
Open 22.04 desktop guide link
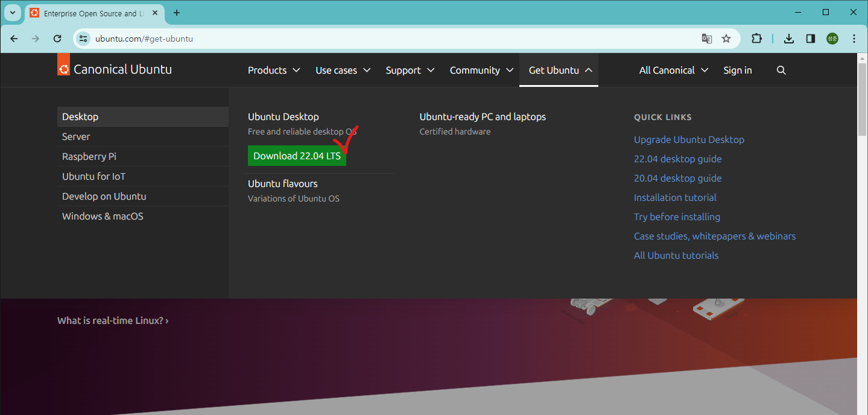pyautogui.click(x=678, y=159)
